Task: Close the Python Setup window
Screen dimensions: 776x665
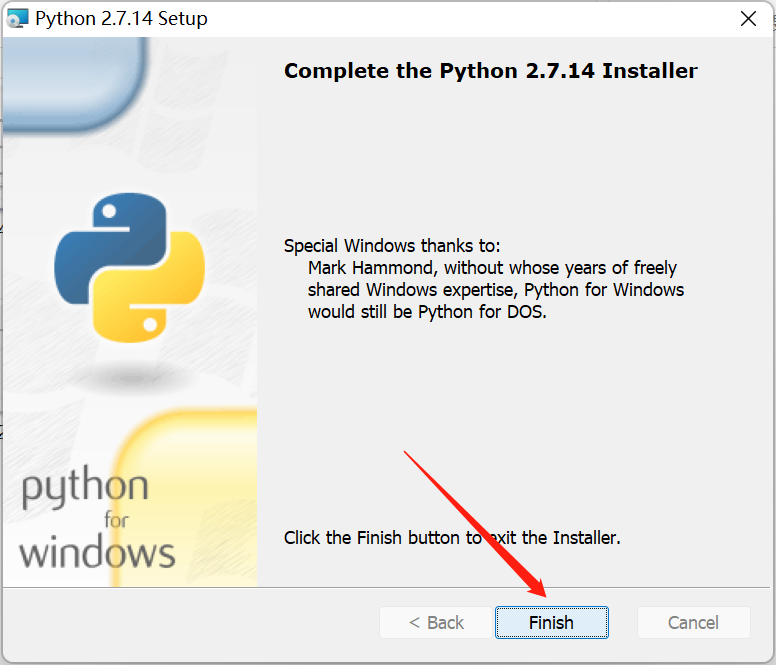Action: point(747,19)
